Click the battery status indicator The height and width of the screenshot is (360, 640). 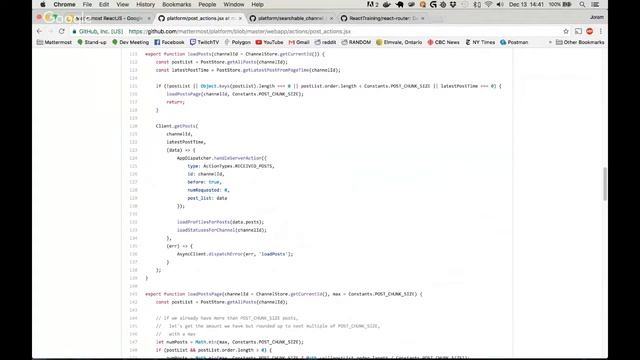click(560, 4)
